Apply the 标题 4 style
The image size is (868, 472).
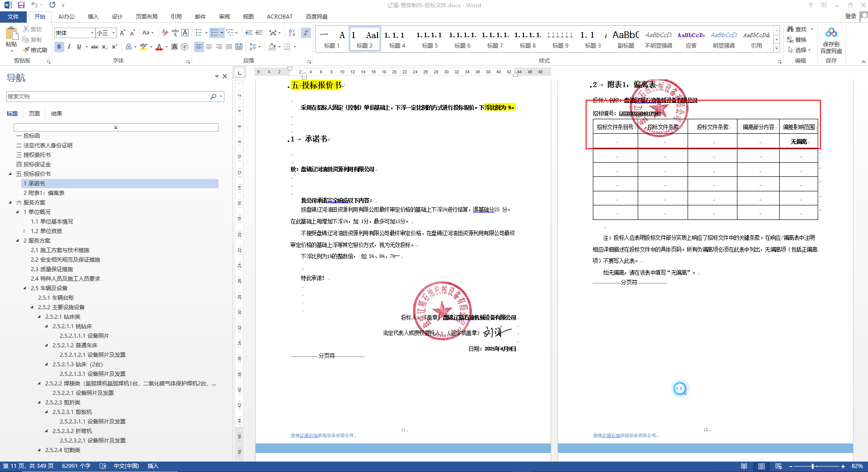tap(397, 40)
